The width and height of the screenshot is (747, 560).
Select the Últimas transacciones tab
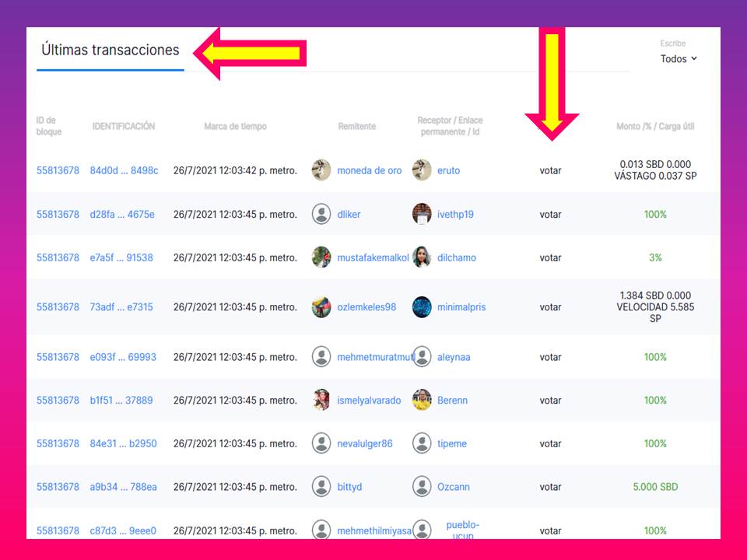pyautogui.click(x=110, y=50)
